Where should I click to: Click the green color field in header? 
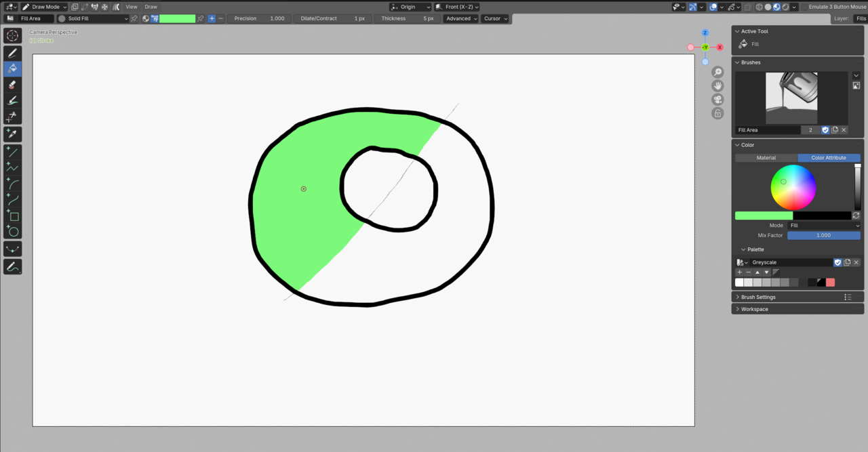(177, 18)
